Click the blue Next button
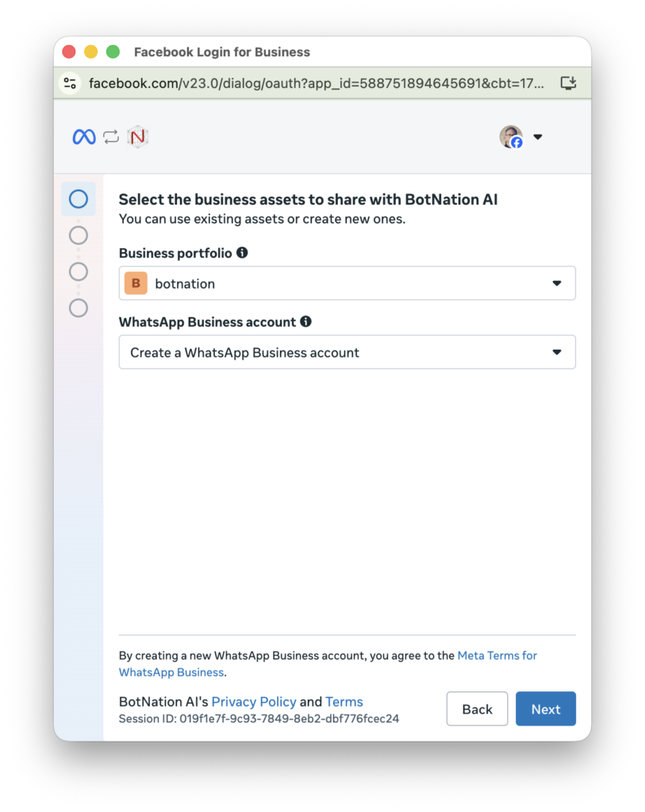 tap(546, 709)
